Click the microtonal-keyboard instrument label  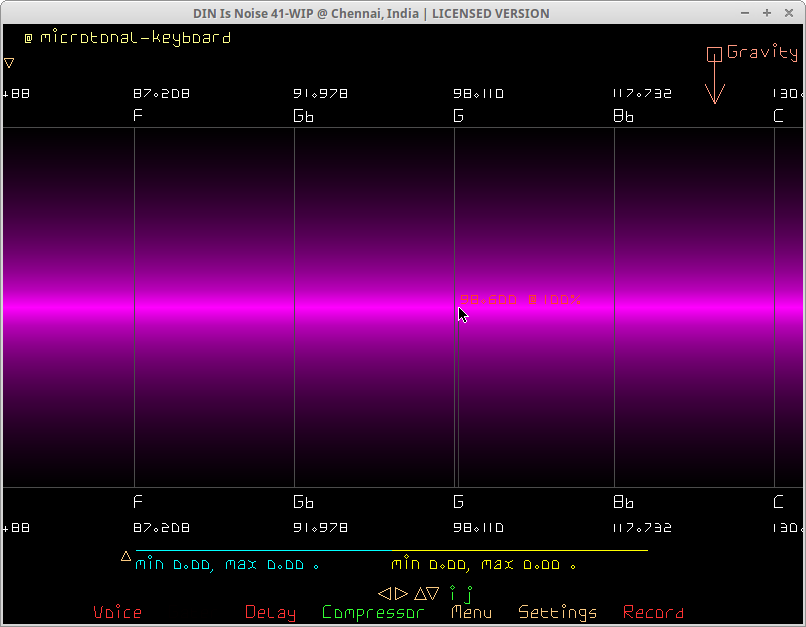point(135,38)
